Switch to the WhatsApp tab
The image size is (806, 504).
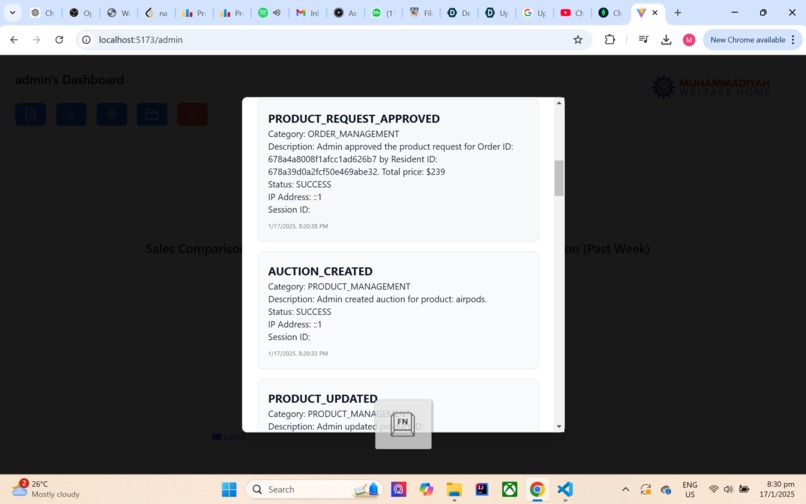(382, 13)
